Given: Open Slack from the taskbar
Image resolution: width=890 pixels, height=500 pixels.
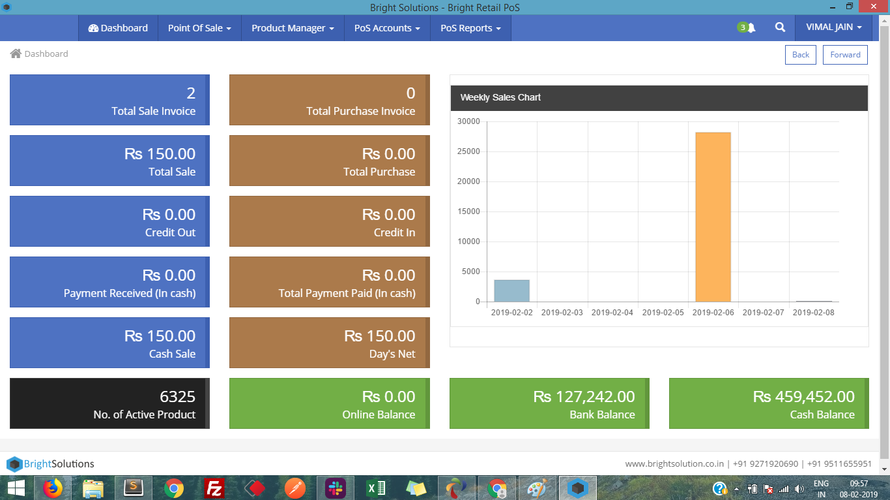Looking at the screenshot, I should pos(335,488).
